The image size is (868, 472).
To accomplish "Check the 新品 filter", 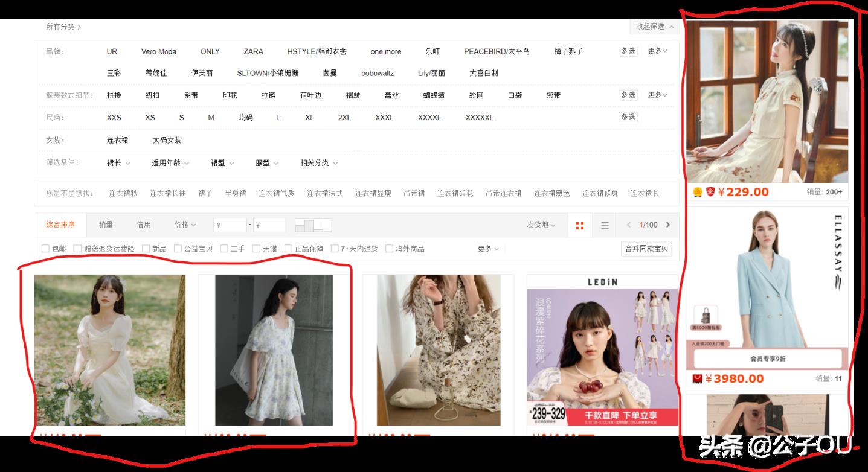I will [x=146, y=249].
